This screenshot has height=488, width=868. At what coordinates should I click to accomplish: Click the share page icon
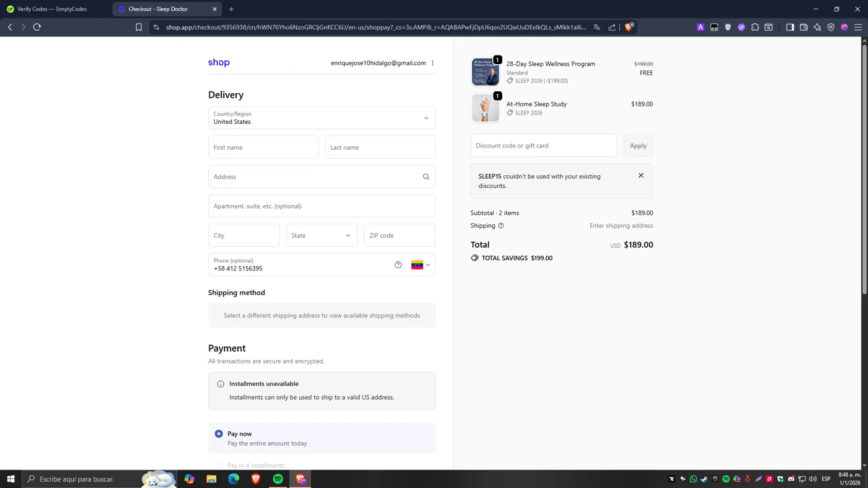(612, 27)
